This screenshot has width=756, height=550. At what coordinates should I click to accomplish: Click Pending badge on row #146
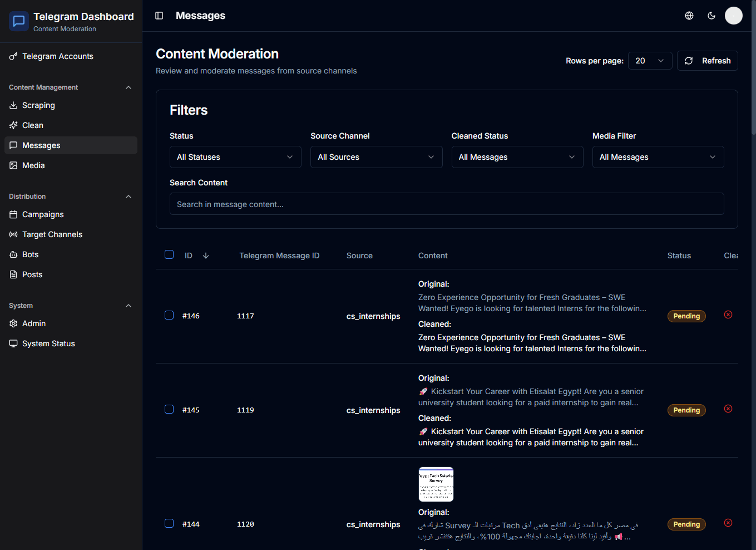click(686, 316)
